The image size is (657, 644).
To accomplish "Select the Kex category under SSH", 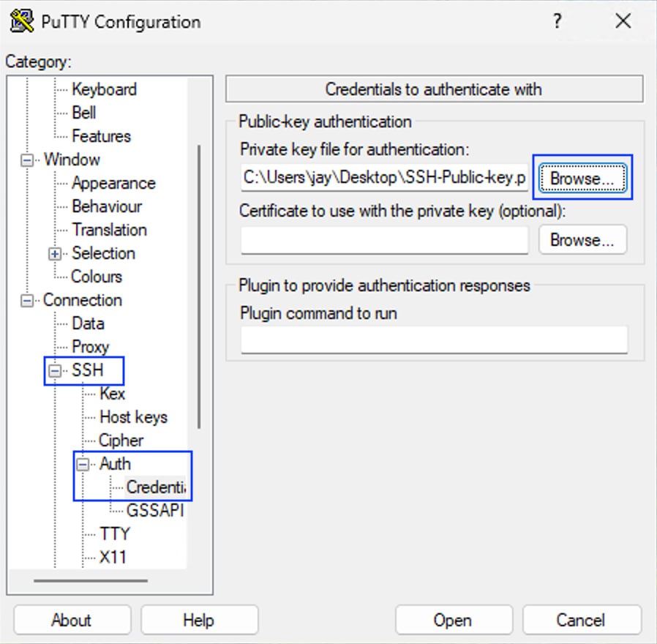I will point(112,394).
